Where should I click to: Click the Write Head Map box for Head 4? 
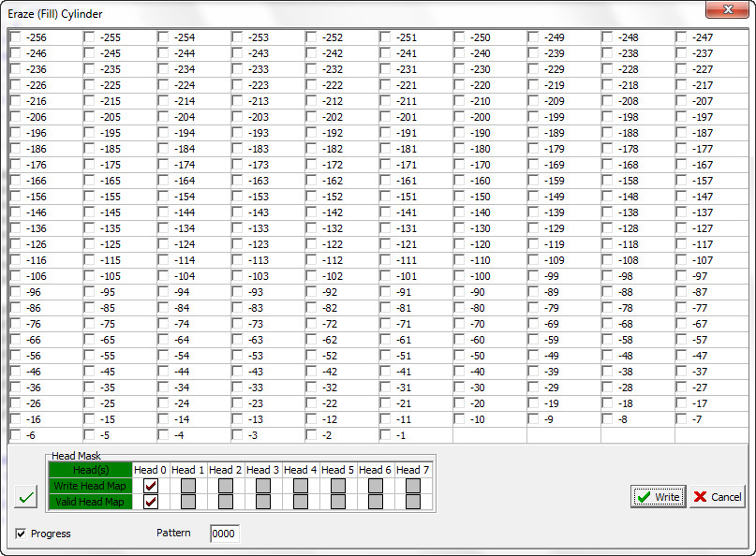pos(301,486)
